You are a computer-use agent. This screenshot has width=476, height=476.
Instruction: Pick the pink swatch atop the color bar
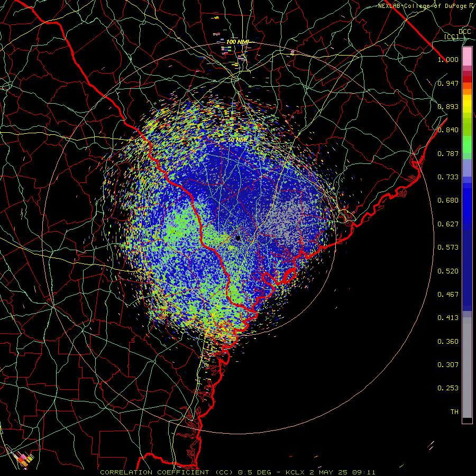pos(467,57)
